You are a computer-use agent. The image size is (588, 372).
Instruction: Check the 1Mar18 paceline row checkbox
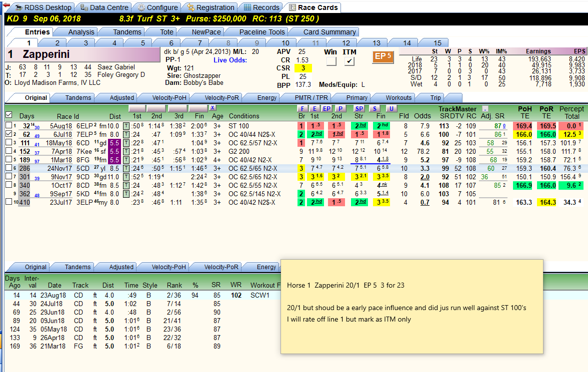(9, 159)
